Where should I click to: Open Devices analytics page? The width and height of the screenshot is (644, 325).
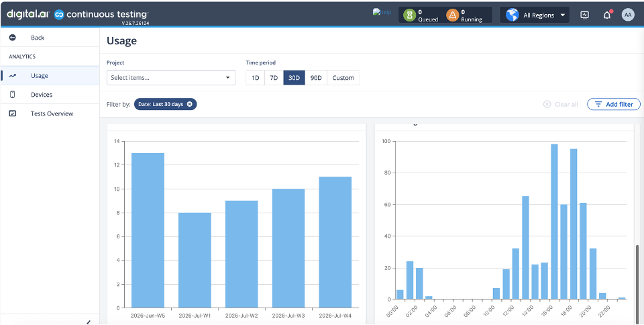(x=50, y=95)
